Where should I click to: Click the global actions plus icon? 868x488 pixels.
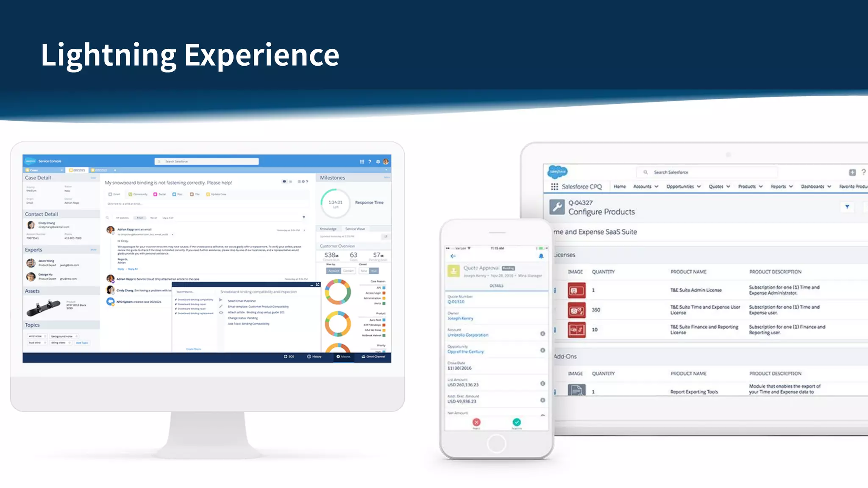(852, 172)
